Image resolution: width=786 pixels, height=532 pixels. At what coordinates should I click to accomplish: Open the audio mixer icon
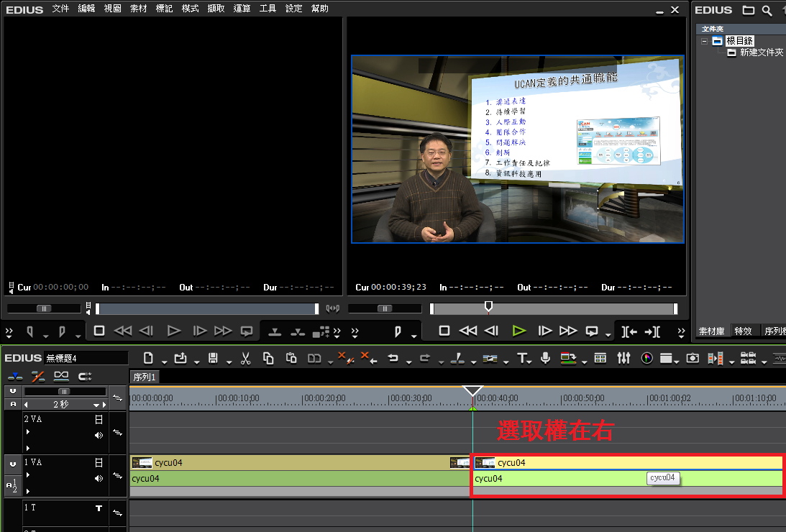pyautogui.click(x=623, y=358)
